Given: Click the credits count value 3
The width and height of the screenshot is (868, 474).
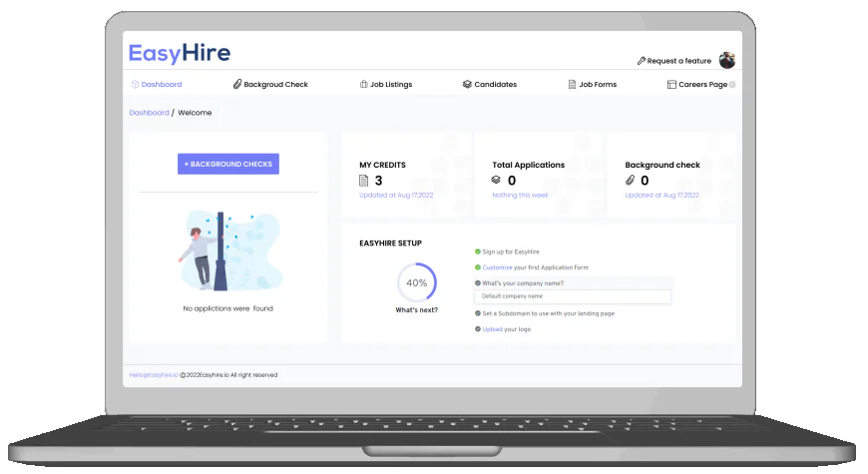Looking at the screenshot, I should point(379,181).
